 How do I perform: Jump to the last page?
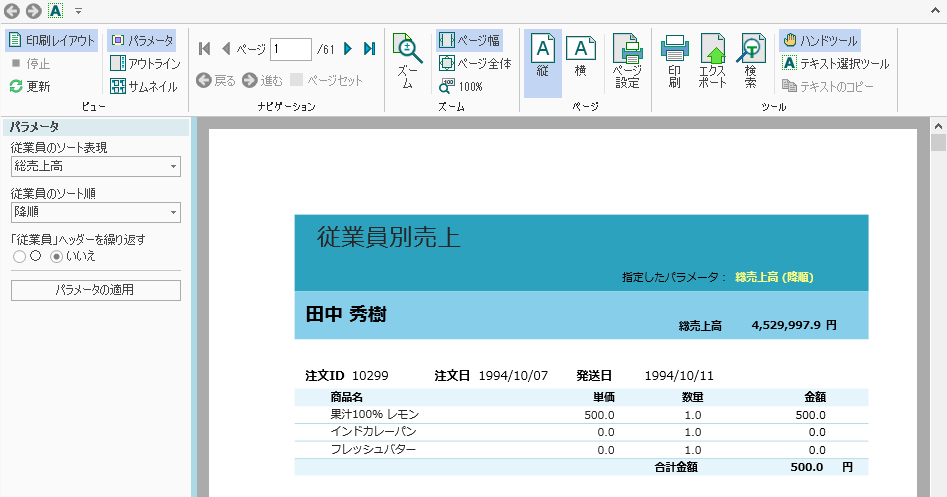(x=370, y=48)
